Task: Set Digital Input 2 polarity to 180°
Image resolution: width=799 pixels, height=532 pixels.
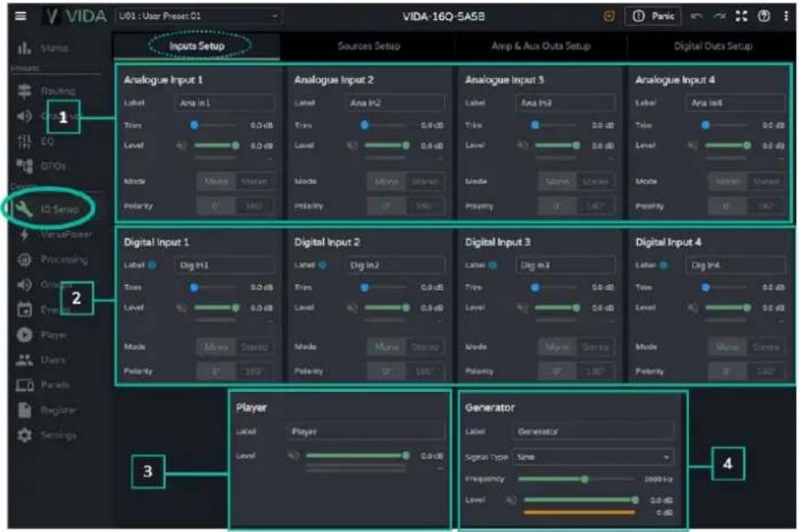Action: tap(425, 371)
